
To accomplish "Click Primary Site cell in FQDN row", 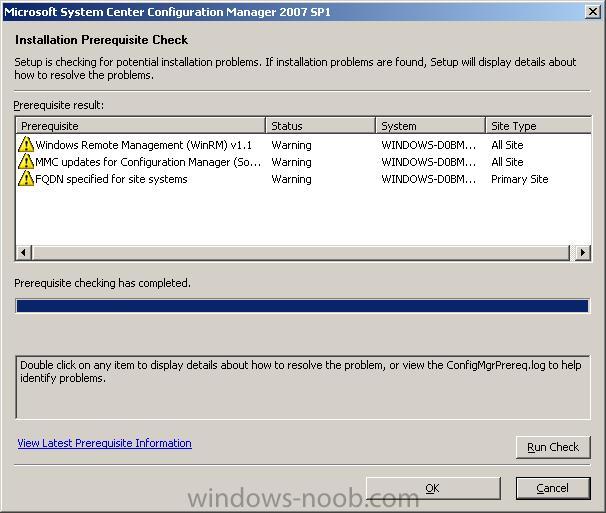I will click(519, 179).
